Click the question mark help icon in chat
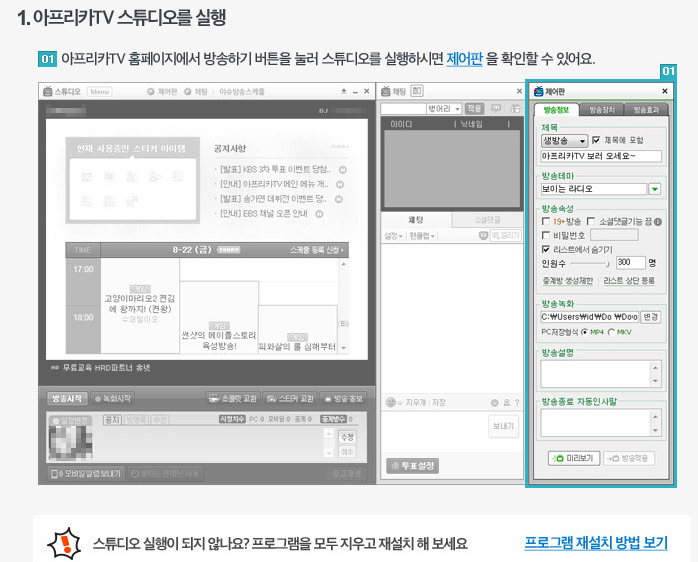Screen dimensions: 698x562 (517, 403)
